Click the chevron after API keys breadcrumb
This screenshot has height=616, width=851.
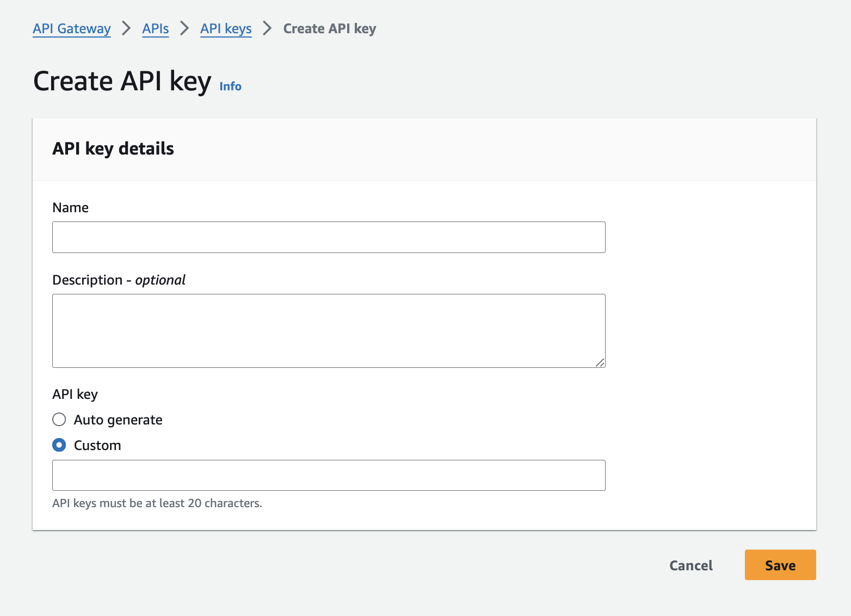[x=267, y=28]
